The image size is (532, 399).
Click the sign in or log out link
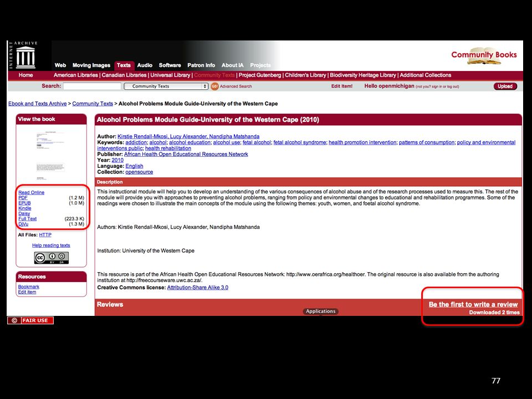coord(445,86)
